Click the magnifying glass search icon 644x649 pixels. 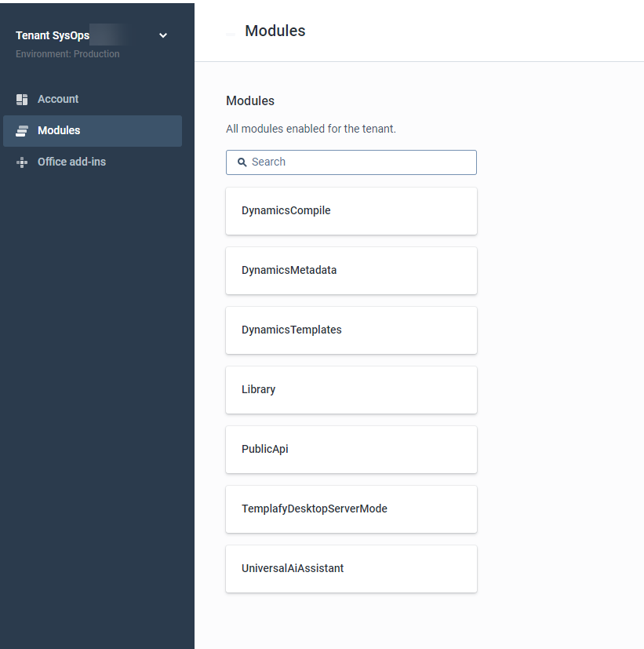(242, 162)
